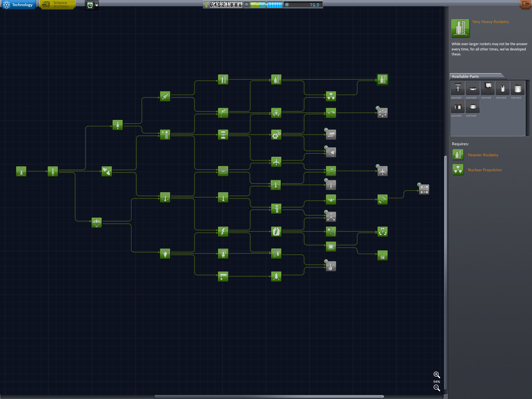Click the zoom in magnifier

point(437,375)
